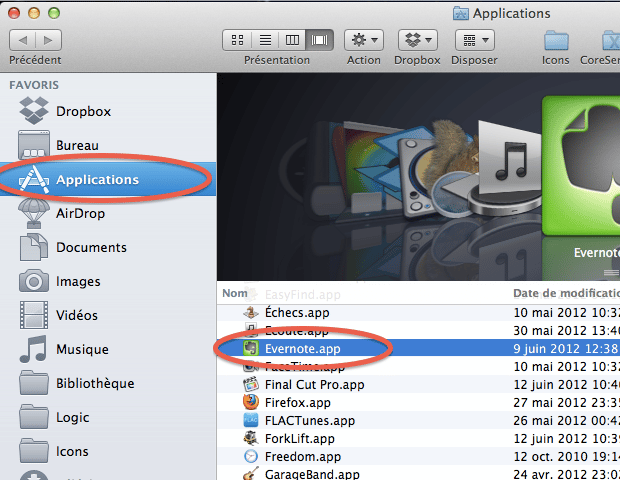Select Musique in the sidebar
This screenshot has height=480, width=620.
coord(108,350)
